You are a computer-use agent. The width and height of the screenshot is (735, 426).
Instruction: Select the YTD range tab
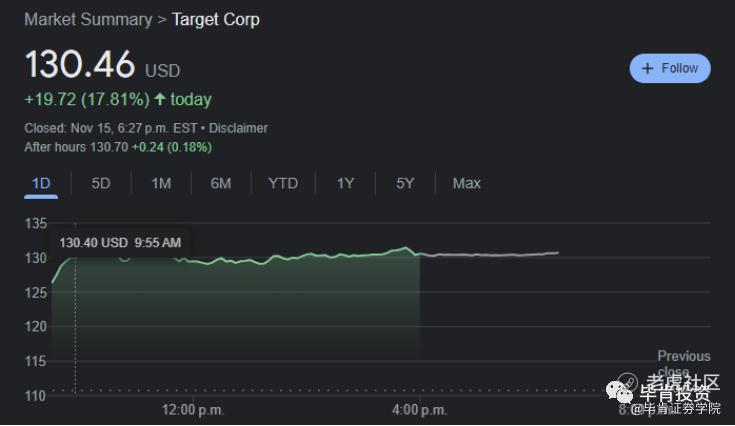[x=283, y=183]
